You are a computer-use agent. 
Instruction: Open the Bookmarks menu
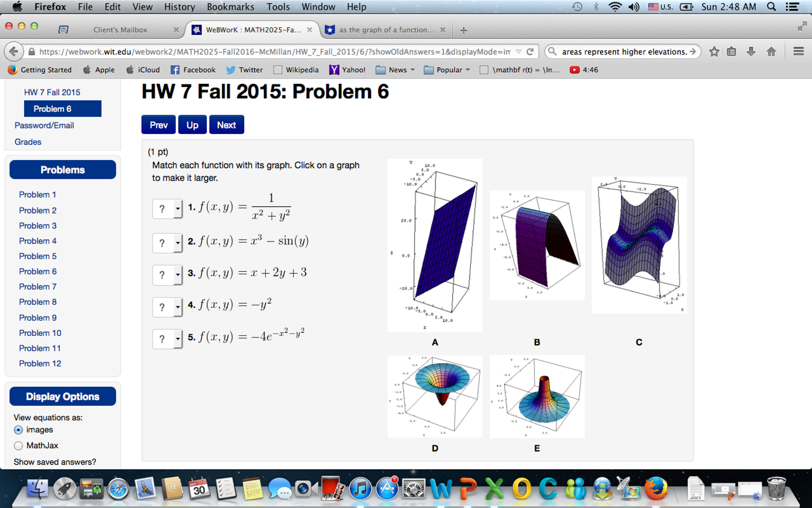(230, 7)
